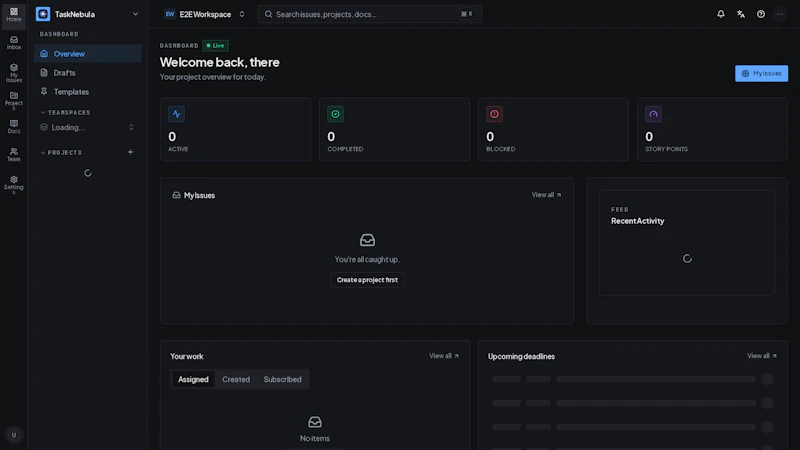Click the Drafts file icon

44,72
